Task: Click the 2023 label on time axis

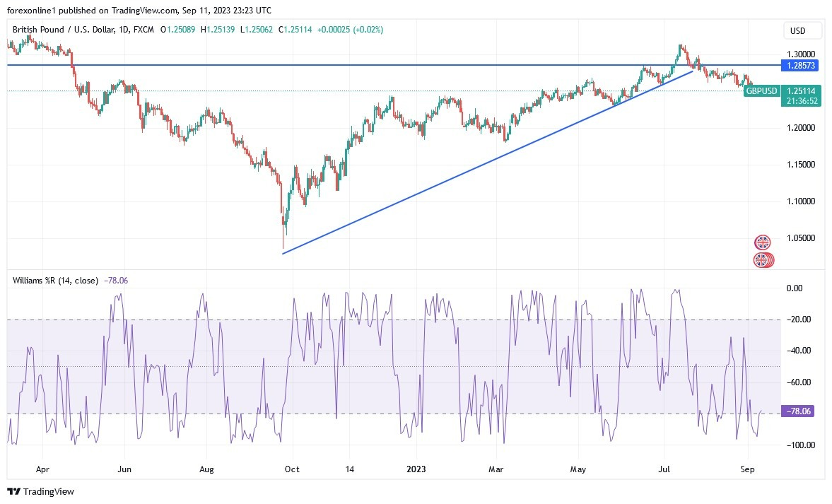Action: pos(416,469)
